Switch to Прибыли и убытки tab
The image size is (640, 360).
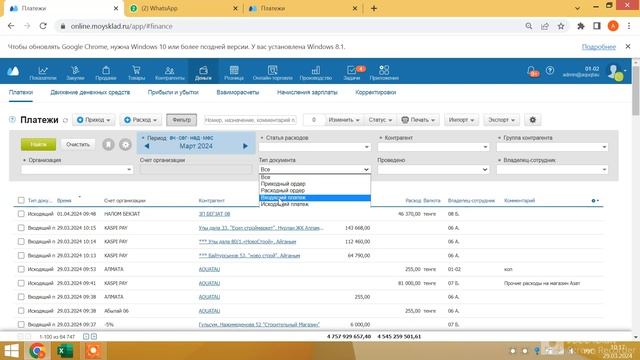click(x=173, y=93)
